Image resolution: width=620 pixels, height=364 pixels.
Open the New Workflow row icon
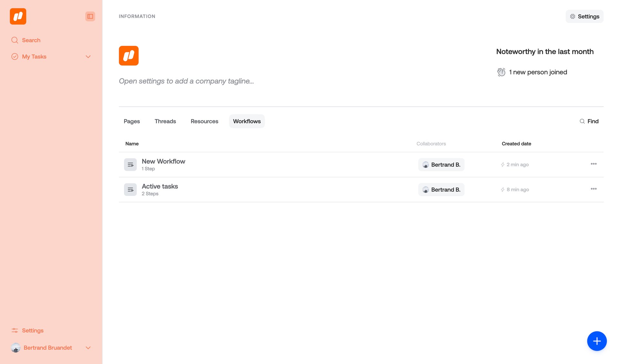click(130, 165)
